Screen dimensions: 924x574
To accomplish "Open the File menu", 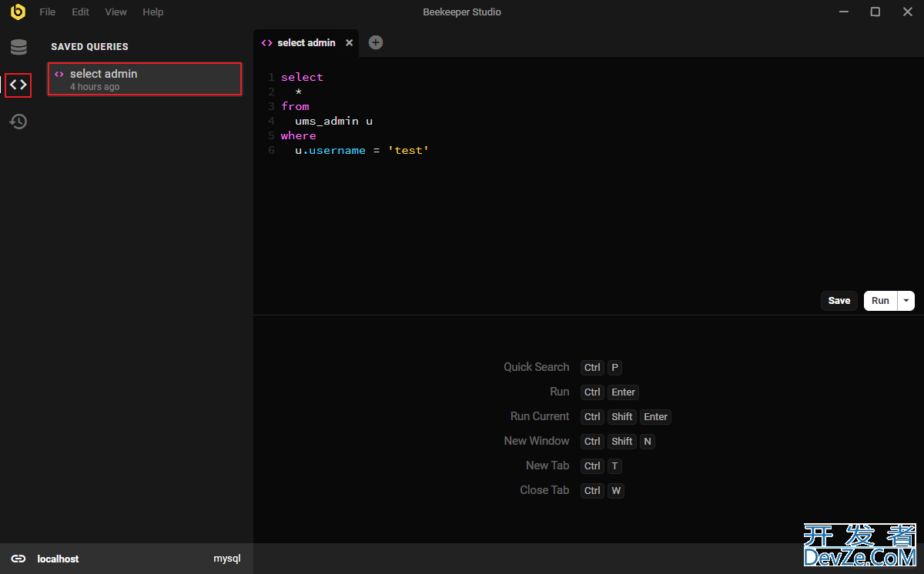I will click(x=48, y=12).
